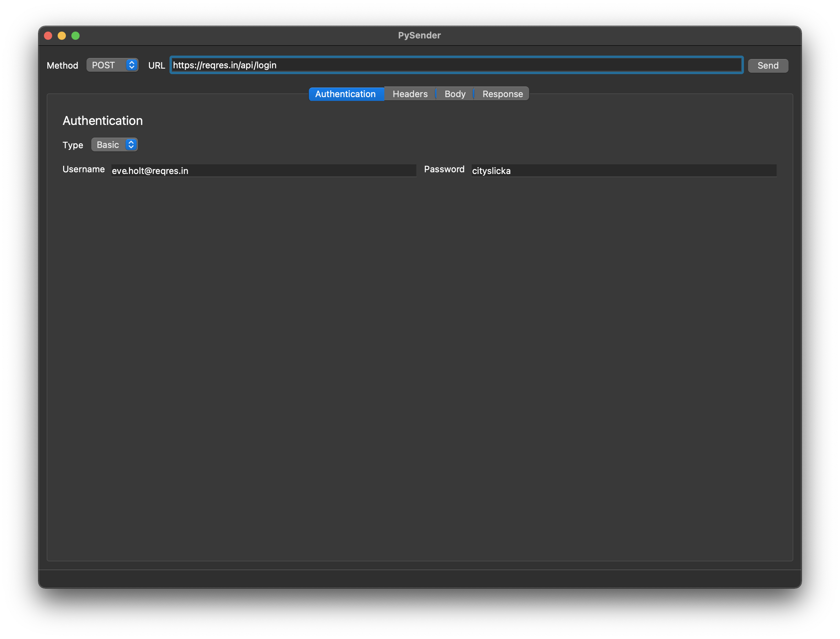Switch to the Headers tab
The width and height of the screenshot is (840, 639).
[410, 94]
